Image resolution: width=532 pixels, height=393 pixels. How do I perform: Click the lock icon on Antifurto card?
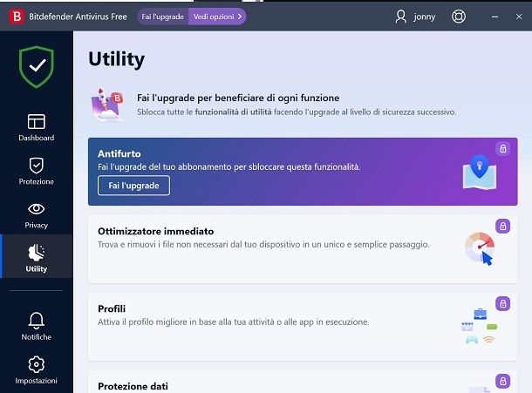tap(503, 148)
